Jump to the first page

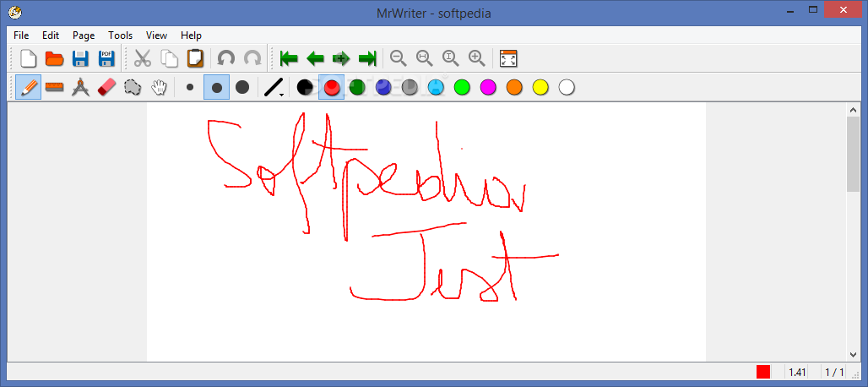[x=289, y=58]
